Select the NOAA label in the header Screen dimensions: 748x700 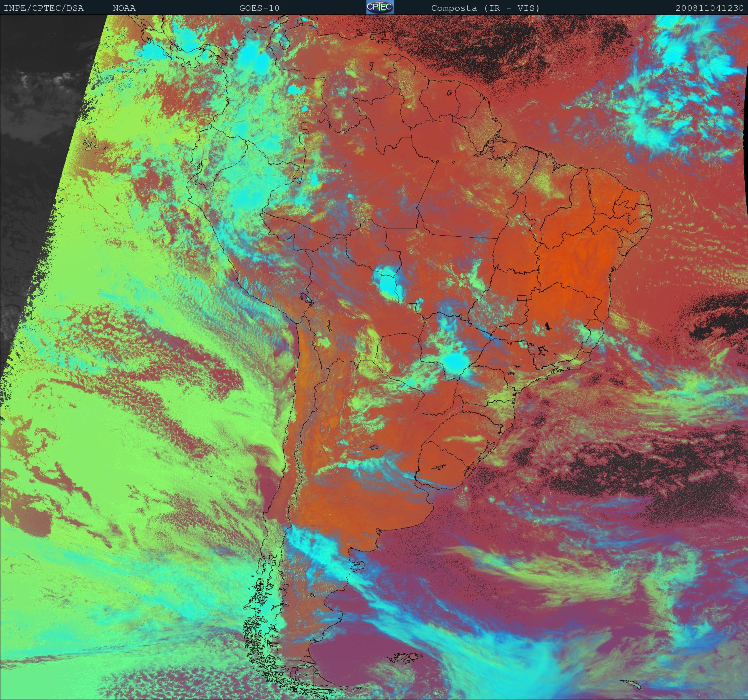124,8
